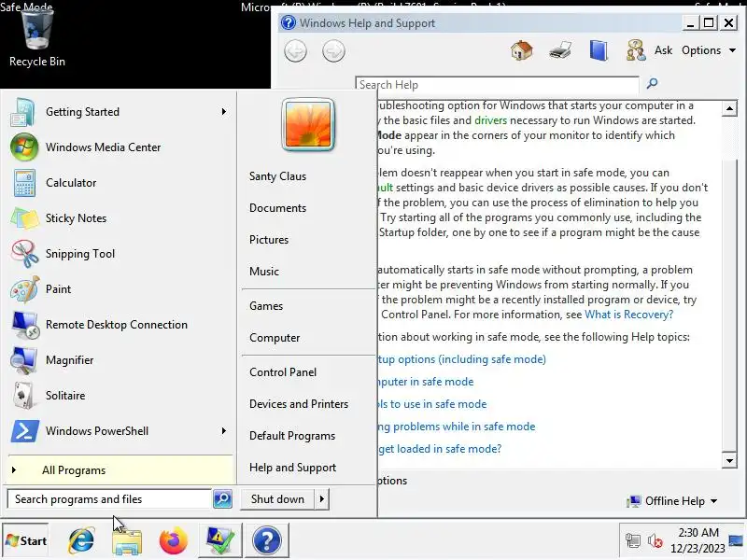Viewport: 747px width, 560px height.
Task: Open the Browse Help book icon
Action: point(599,50)
